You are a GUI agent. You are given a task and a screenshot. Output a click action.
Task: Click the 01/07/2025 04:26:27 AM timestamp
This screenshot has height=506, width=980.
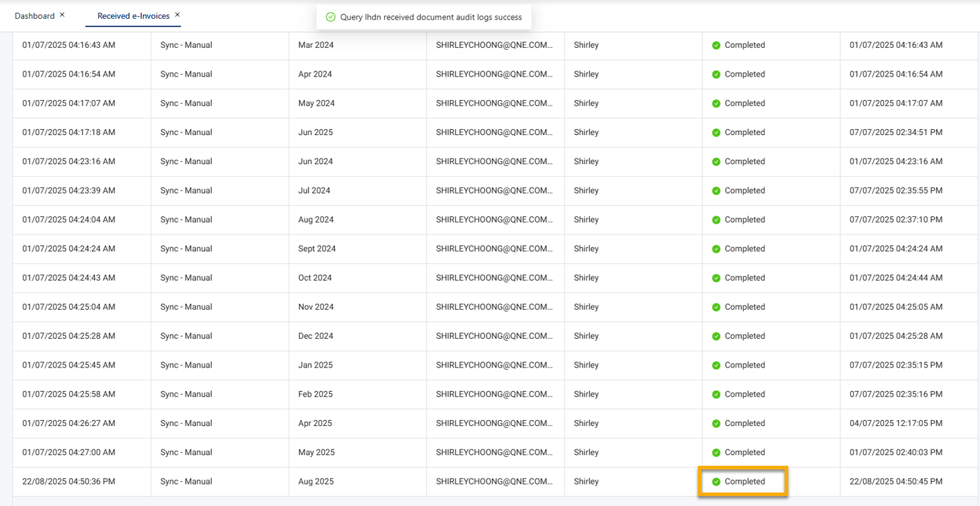69,423
